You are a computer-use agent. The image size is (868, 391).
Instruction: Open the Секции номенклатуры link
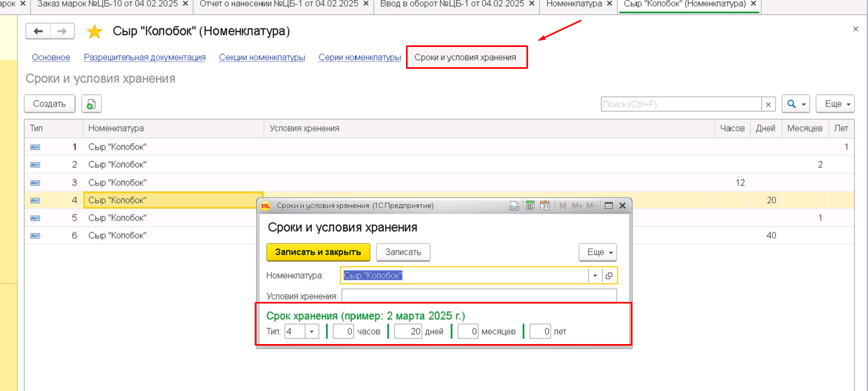click(x=262, y=57)
